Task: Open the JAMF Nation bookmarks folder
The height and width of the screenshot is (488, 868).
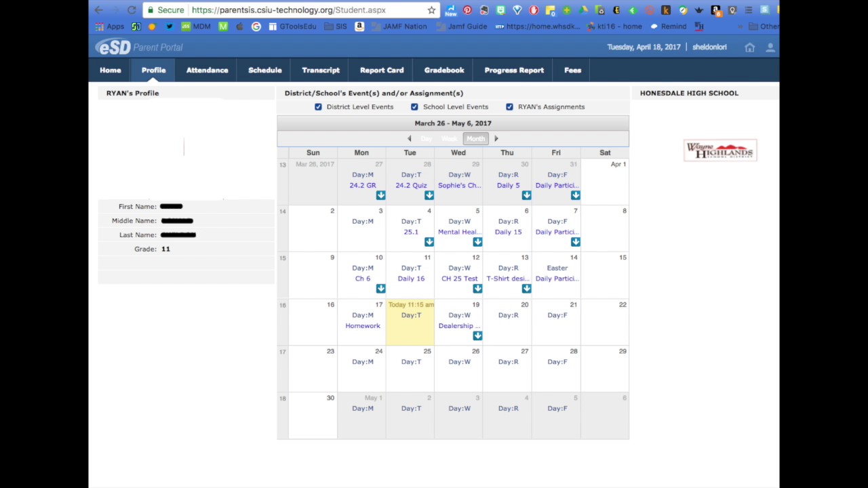Action: [x=399, y=26]
